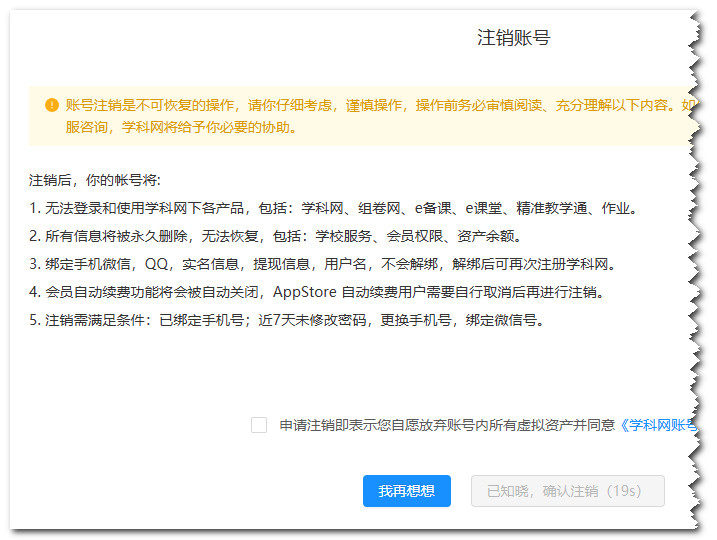The width and height of the screenshot is (717, 540).
Task: Click the word AppStore in item 4
Action: 305,292
